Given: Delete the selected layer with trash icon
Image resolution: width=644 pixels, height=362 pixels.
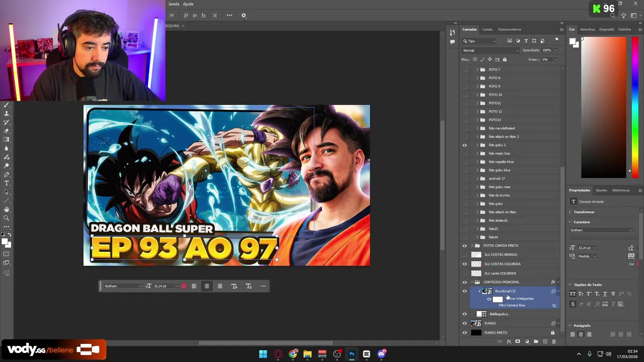Looking at the screenshot, I should [x=554, y=342].
